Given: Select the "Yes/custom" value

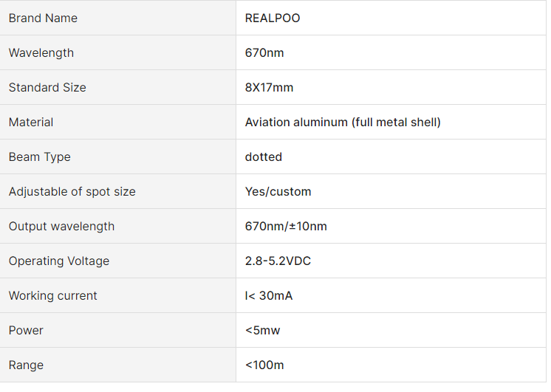Looking at the screenshot, I should pyautogui.click(x=278, y=191).
